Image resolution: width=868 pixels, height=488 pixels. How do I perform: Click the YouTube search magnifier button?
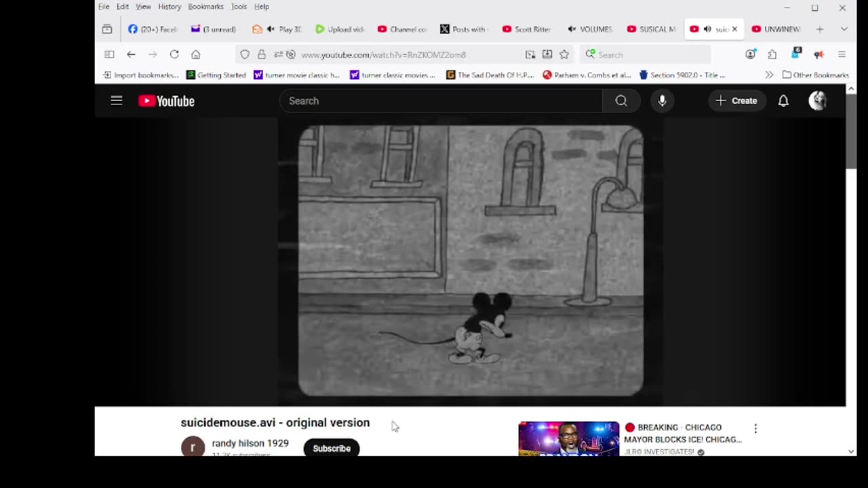[x=621, y=101]
